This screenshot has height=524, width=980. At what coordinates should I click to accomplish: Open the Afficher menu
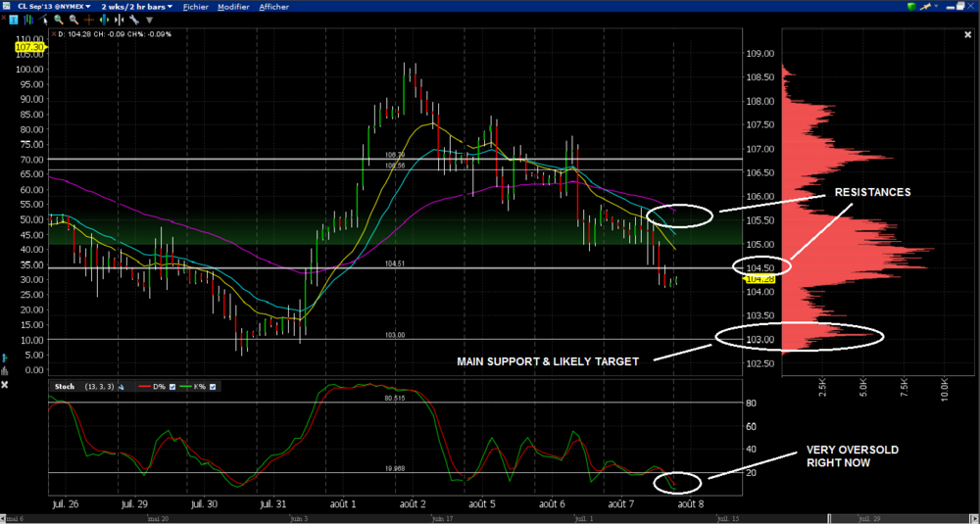pos(273,7)
